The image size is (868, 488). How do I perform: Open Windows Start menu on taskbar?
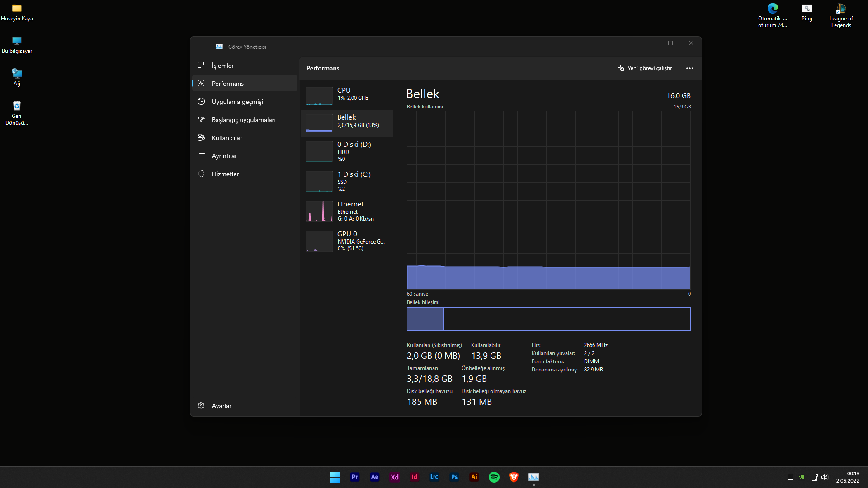coord(335,477)
